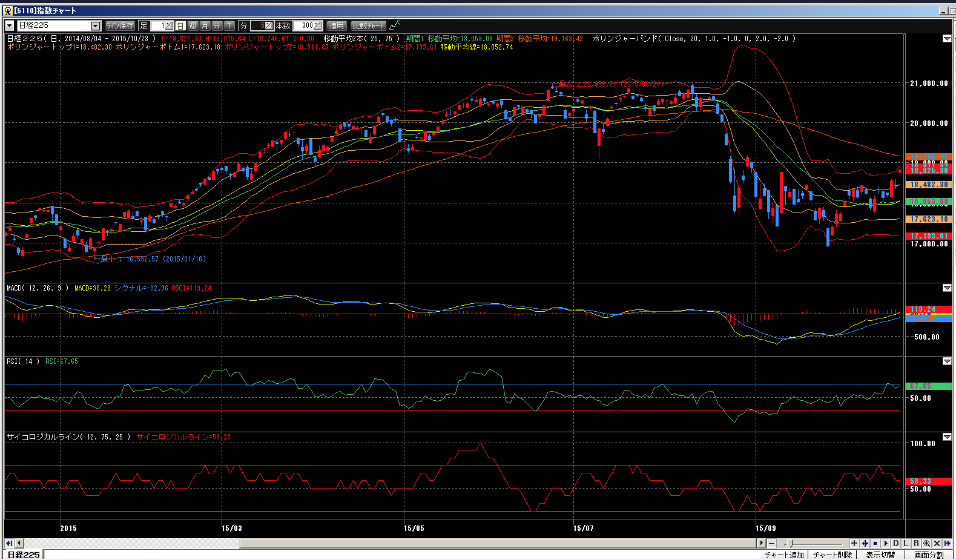Image resolution: width=956 pixels, height=560 pixels.
Task: Jump to oldest data at scrollbar start
Action: click(x=9, y=543)
